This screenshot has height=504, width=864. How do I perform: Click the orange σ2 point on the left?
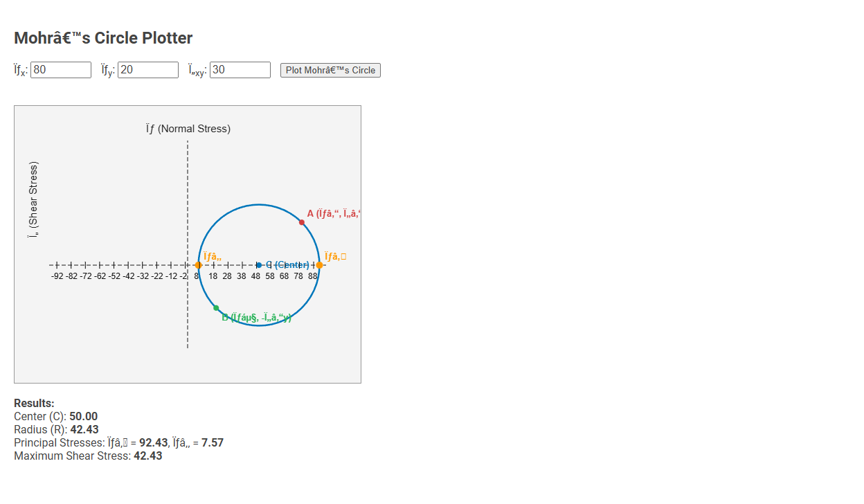[x=199, y=264]
